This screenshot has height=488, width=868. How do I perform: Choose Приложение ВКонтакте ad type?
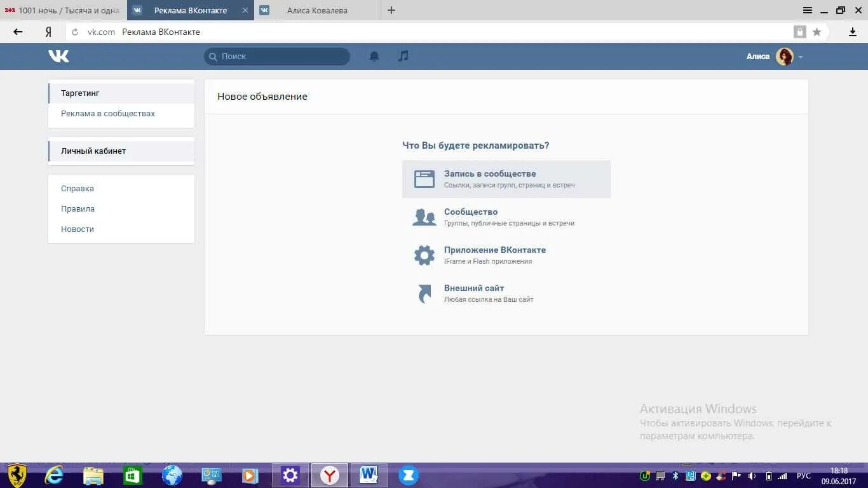506,255
